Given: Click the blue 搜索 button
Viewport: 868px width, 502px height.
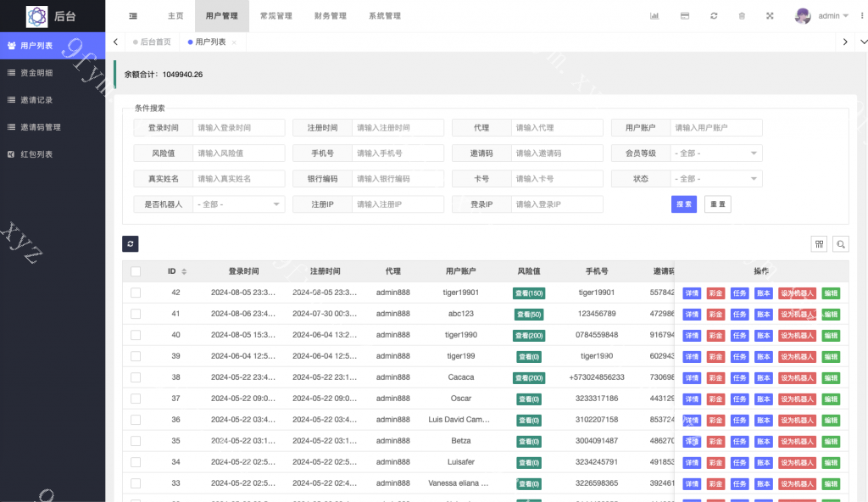Looking at the screenshot, I should point(684,204).
